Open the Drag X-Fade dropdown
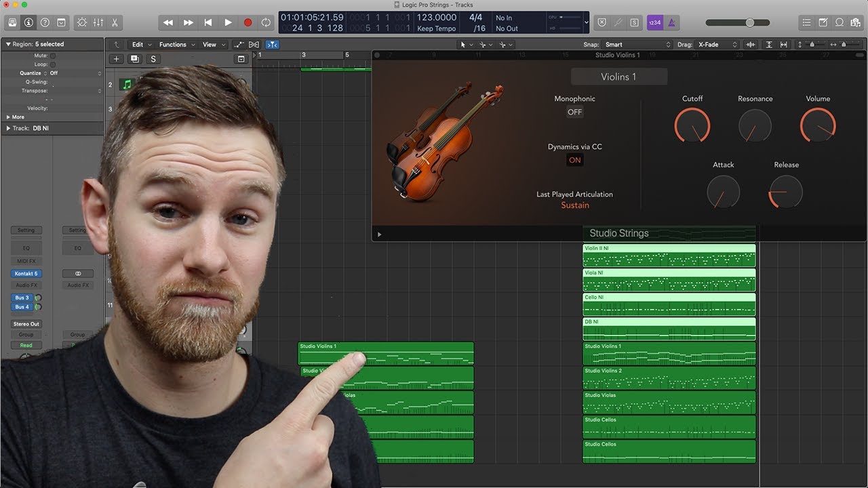This screenshot has width=868, height=488. (717, 45)
